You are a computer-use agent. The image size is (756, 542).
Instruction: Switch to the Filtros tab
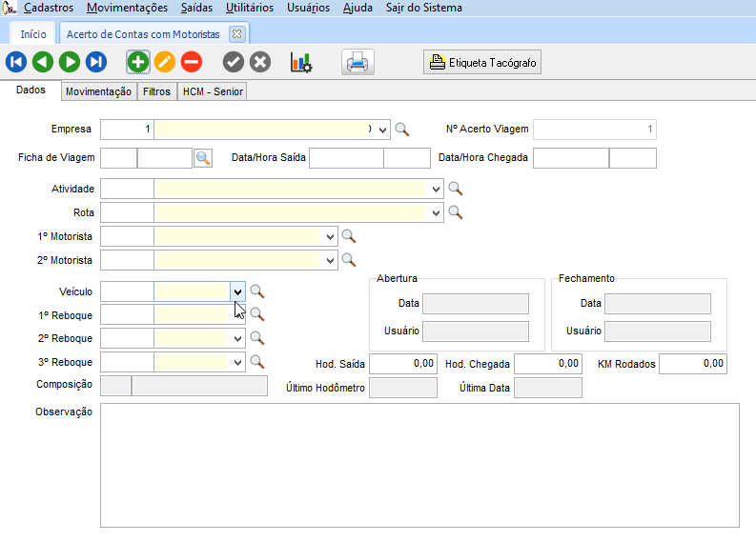156,91
